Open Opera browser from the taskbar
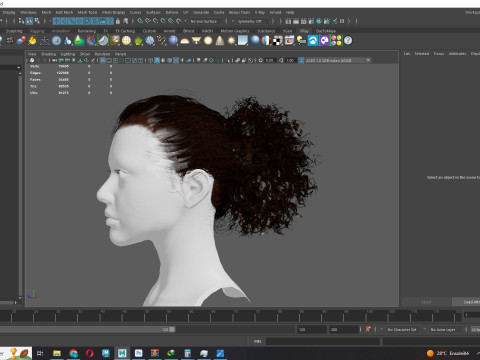Image resolution: width=480 pixels, height=360 pixels. [x=89, y=353]
